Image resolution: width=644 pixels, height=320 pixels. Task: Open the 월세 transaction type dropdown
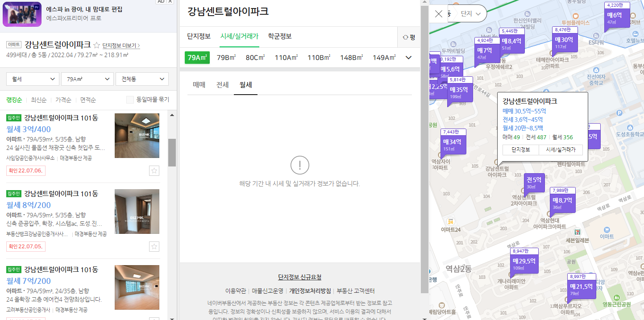click(x=33, y=79)
